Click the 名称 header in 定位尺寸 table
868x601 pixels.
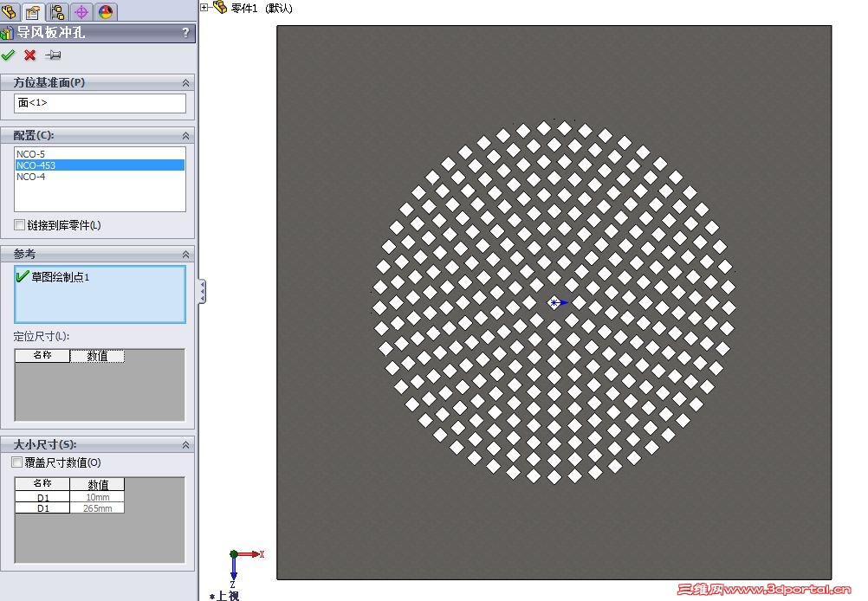pos(42,355)
